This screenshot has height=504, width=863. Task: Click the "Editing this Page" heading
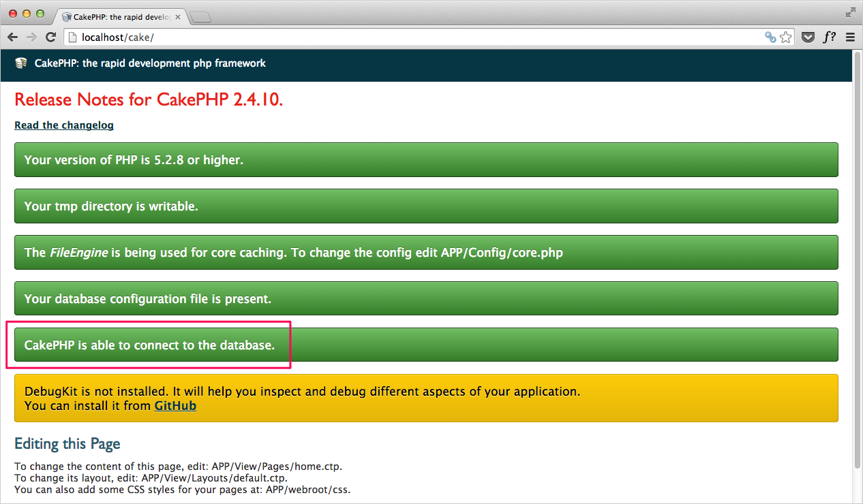pyautogui.click(x=67, y=444)
